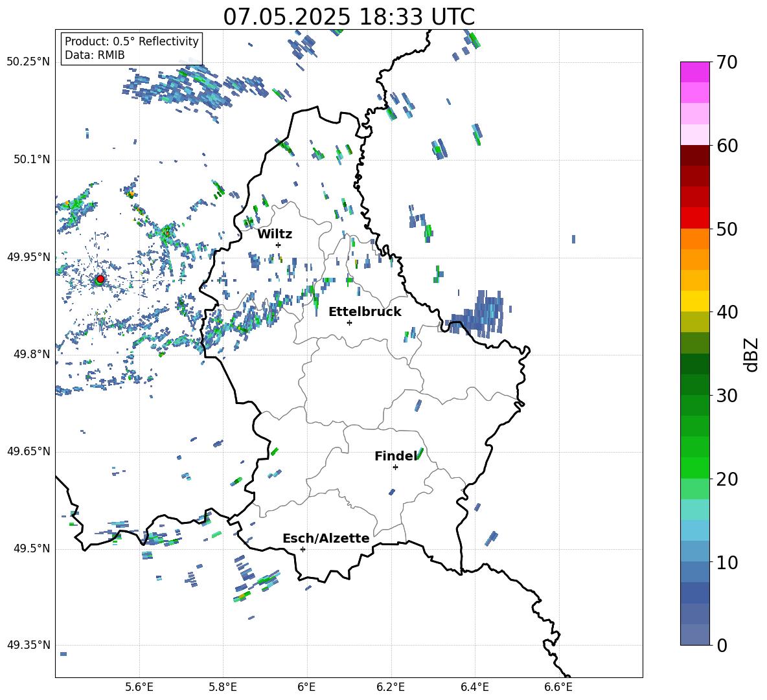Viewport: 767px width, 700px height.
Task: Click the 20 tick on the colorbar
Action: point(727,479)
